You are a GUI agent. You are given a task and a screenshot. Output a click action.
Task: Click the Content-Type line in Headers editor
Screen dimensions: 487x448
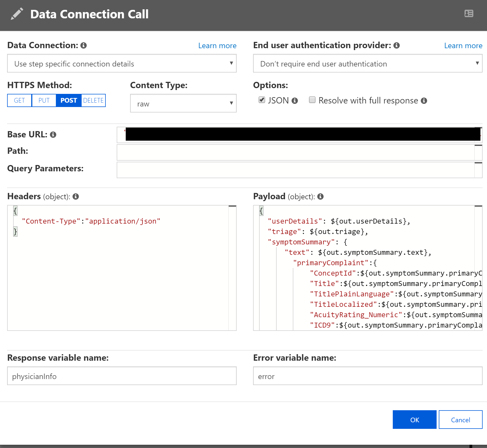pyautogui.click(x=91, y=221)
